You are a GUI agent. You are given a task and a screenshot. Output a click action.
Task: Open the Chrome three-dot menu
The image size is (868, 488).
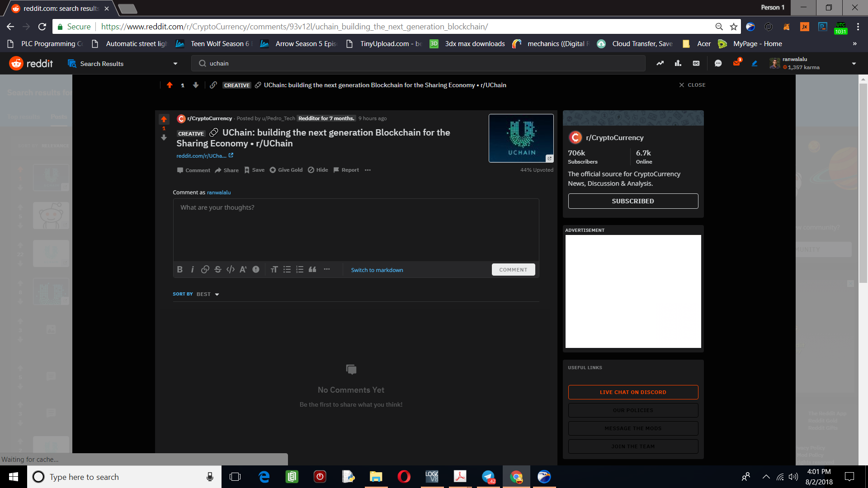point(858,27)
